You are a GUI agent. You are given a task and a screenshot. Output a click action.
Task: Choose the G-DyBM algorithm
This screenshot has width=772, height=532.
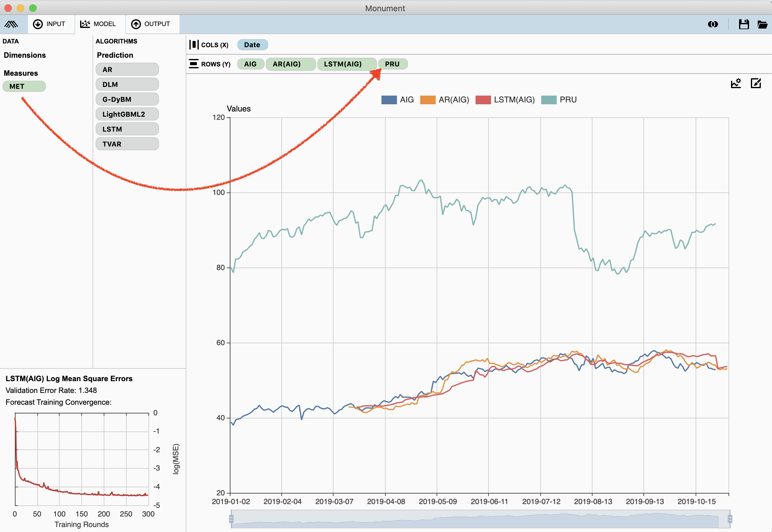tap(127, 99)
